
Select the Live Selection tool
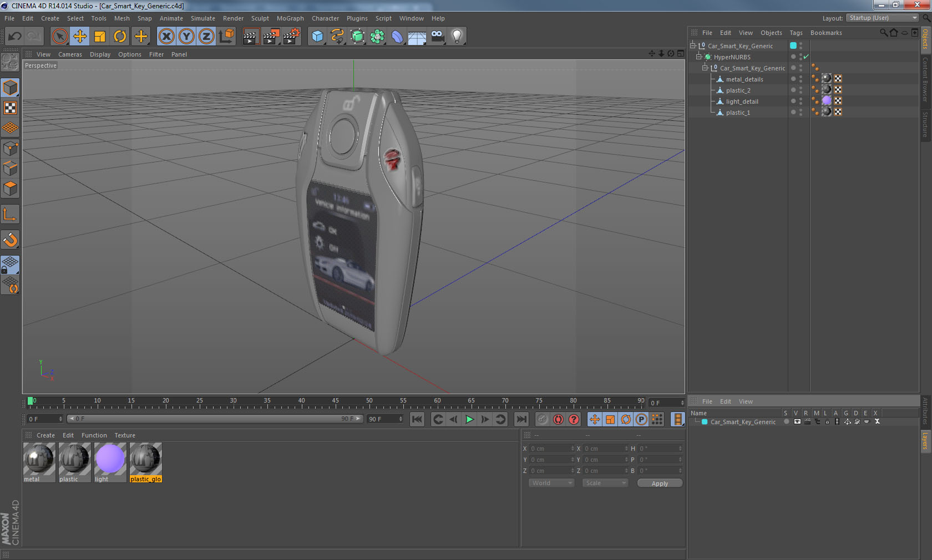coord(59,37)
